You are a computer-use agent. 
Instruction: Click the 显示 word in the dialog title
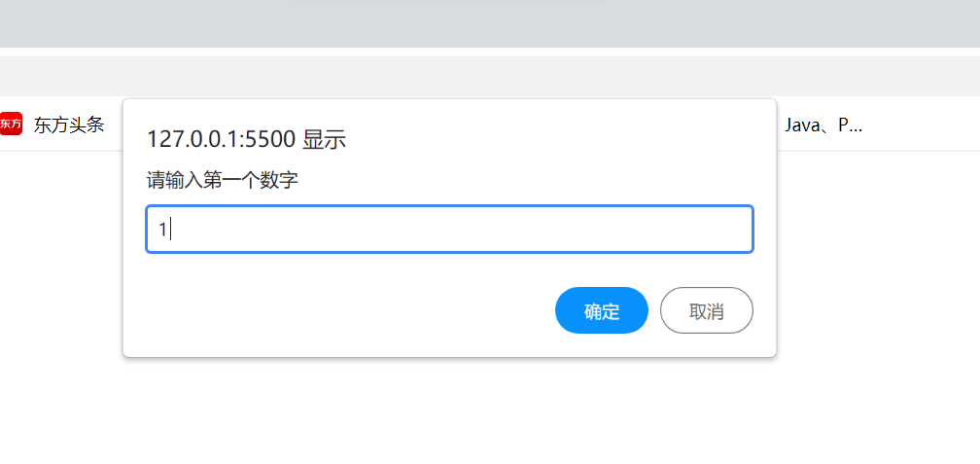(x=325, y=140)
